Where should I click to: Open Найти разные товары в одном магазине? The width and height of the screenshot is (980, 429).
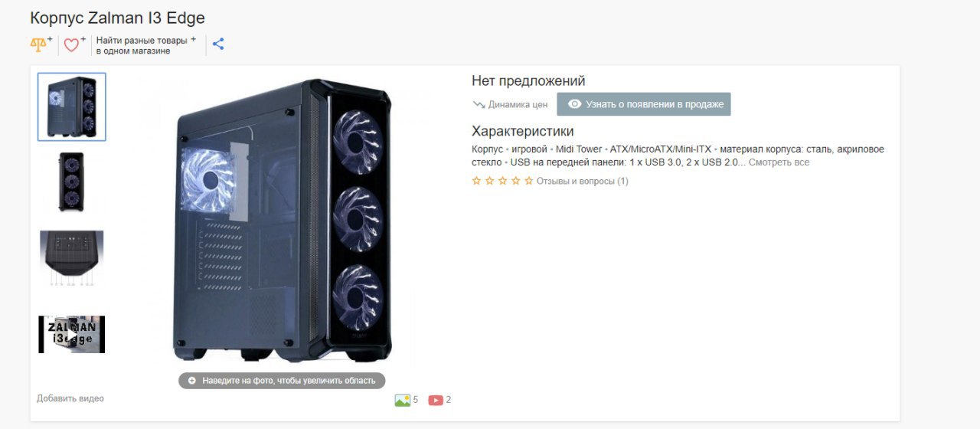click(145, 45)
